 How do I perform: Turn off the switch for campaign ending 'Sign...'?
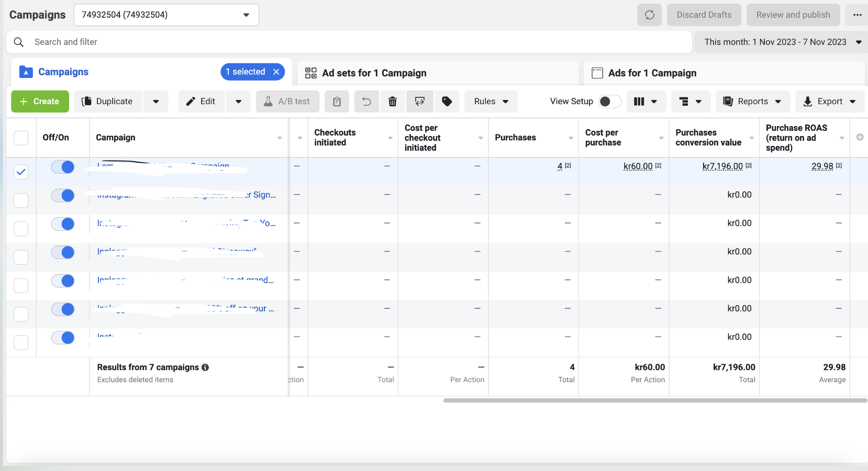[63, 195]
